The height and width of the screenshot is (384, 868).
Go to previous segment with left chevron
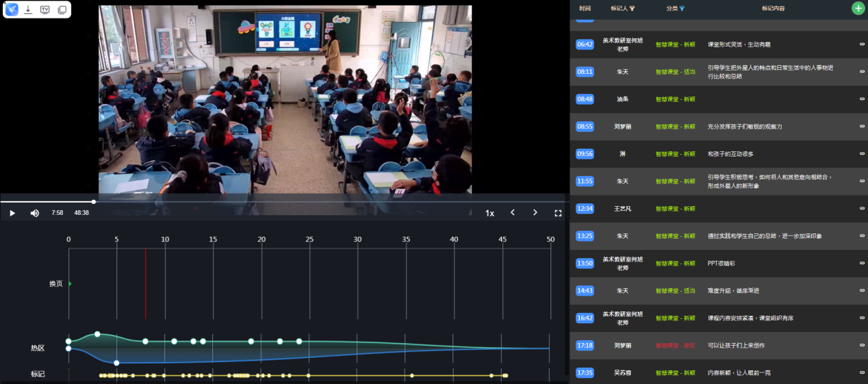[513, 213]
